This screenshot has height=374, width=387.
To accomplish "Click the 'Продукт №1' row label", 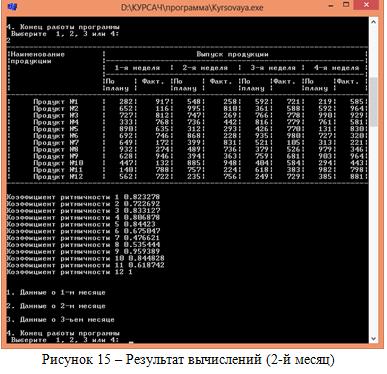I will (55, 102).
